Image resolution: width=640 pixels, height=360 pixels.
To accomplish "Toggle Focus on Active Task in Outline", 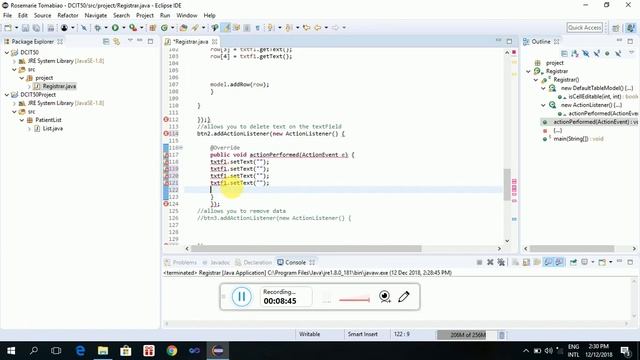I will click(x=564, y=53).
